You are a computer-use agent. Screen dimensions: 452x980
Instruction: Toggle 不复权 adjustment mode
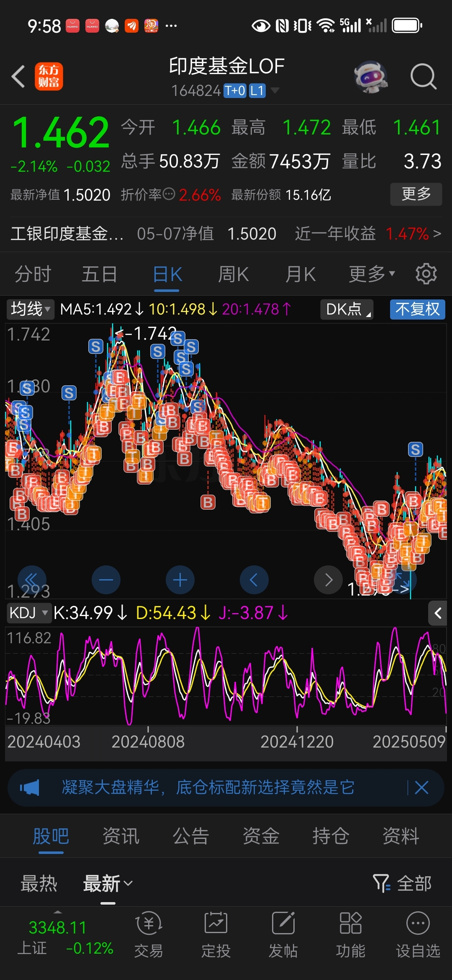[417, 309]
